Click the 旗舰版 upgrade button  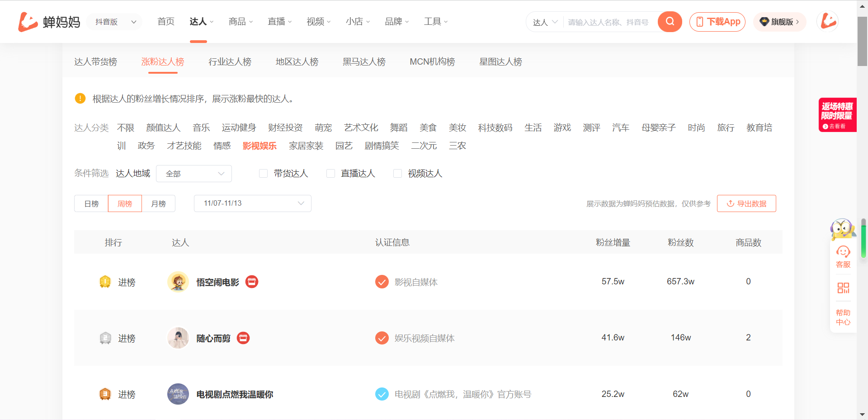pos(779,22)
